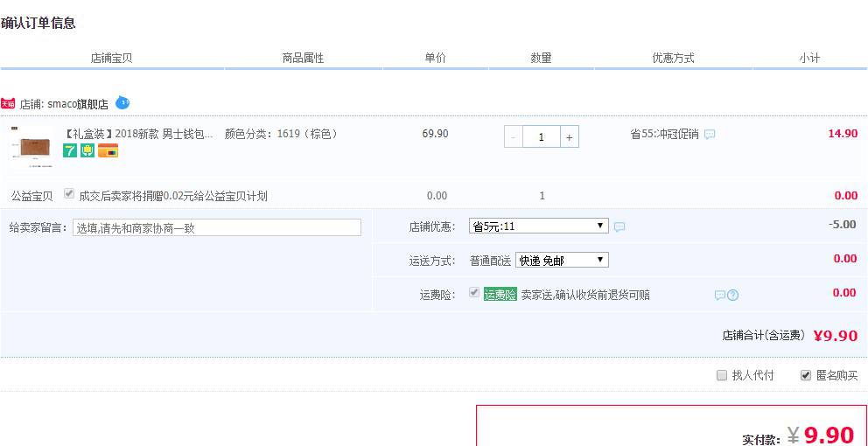Check the 找人代付 checkbox
This screenshot has width=868, height=446.
[721, 376]
